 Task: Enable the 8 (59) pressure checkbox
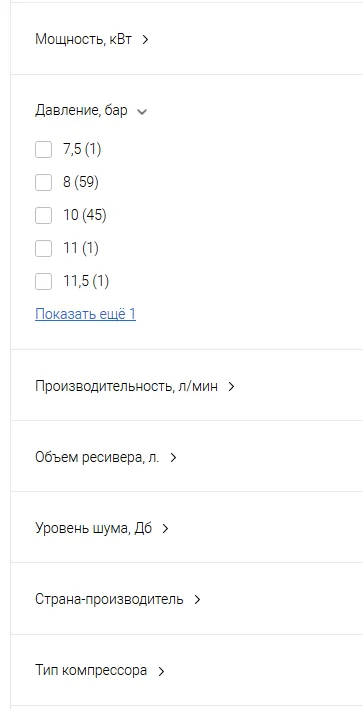click(x=43, y=182)
